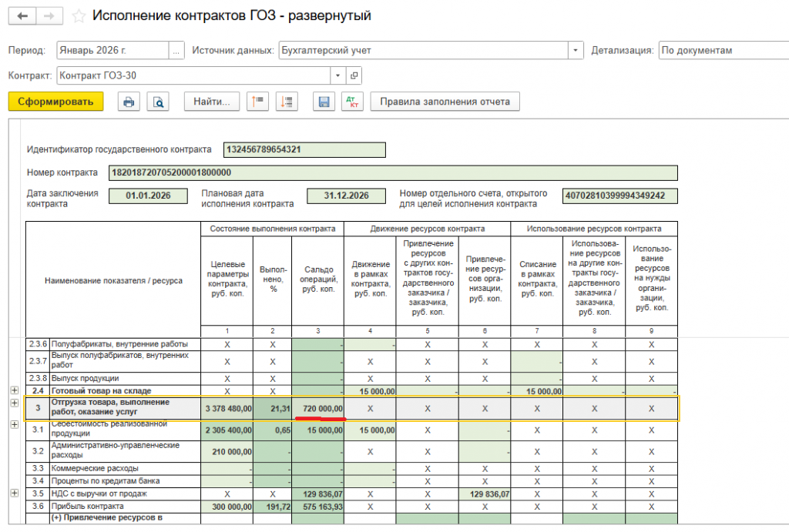
Task: Go back with the left arrow button
Action: click(22, 16)
